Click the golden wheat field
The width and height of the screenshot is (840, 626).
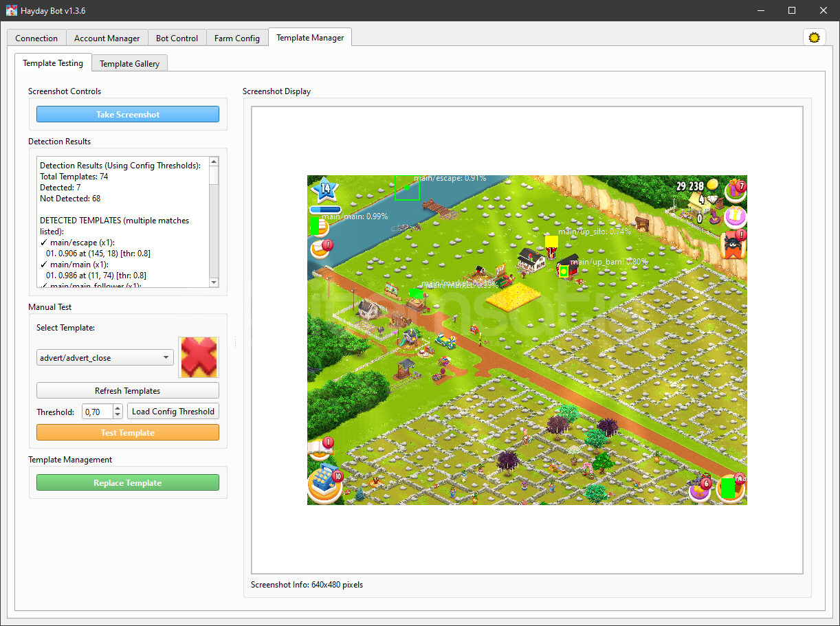[x=513, y=296]
